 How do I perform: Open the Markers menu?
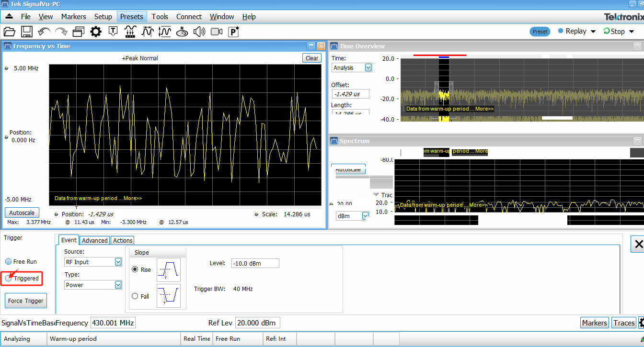point(74,16)
